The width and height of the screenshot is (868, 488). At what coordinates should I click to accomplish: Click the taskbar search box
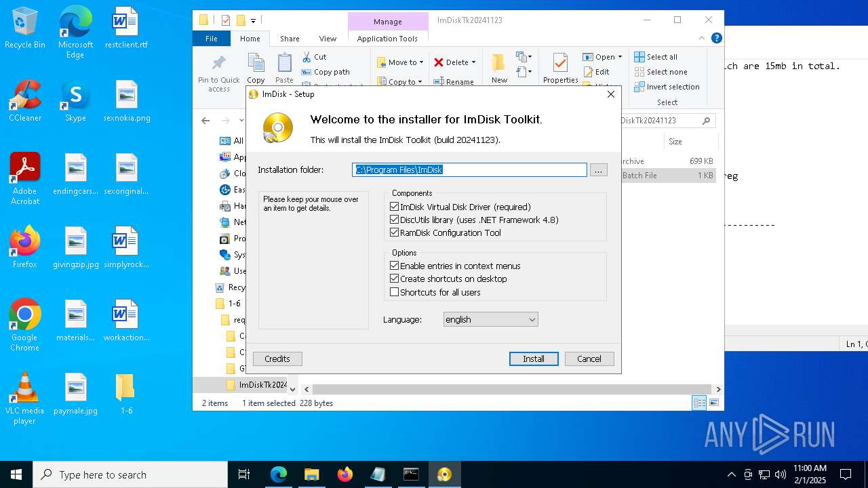point(130,474)
